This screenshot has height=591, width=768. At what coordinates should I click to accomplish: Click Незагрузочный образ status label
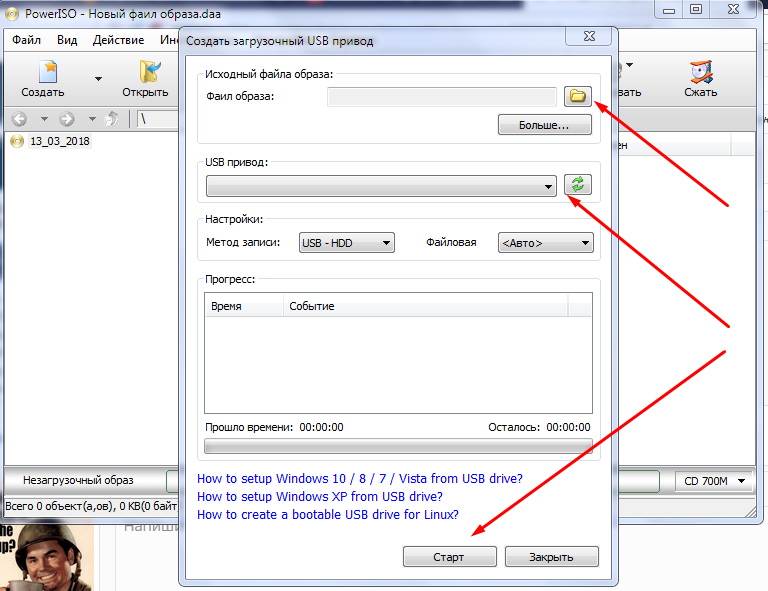click(x=78, y=480)
